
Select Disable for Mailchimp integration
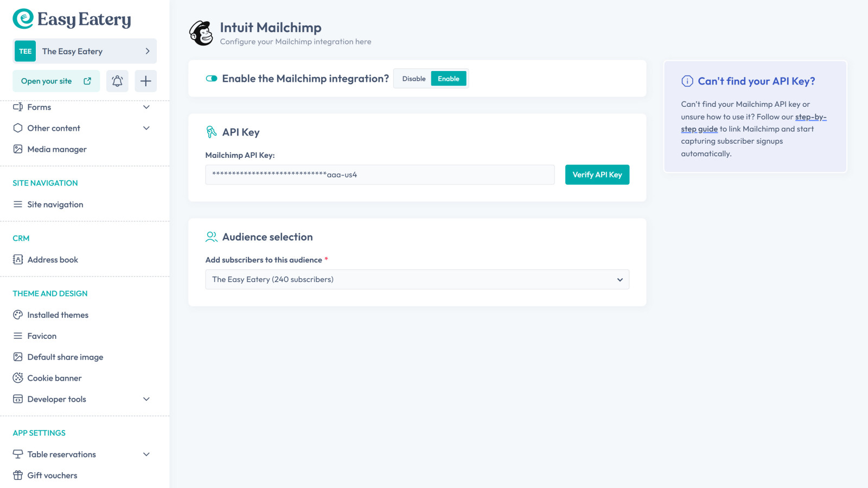pos(413,79)
